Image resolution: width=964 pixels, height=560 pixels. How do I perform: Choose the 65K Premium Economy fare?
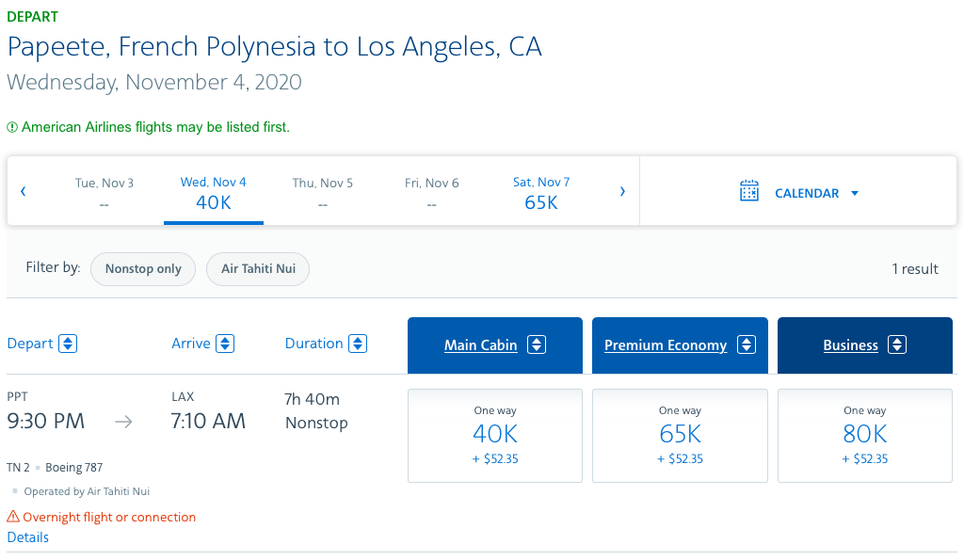pyautogui.click(x=680, y=435)
